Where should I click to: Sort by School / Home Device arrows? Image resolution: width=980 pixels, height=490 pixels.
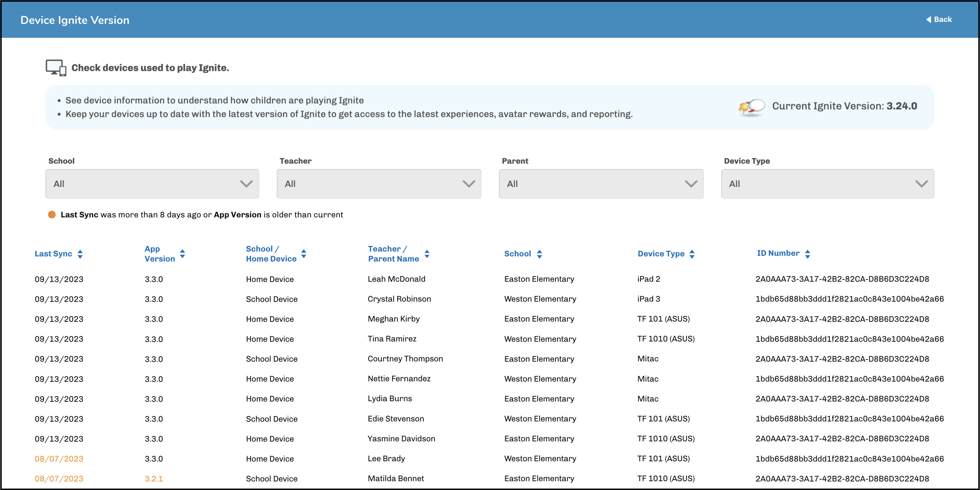[304, 254]
